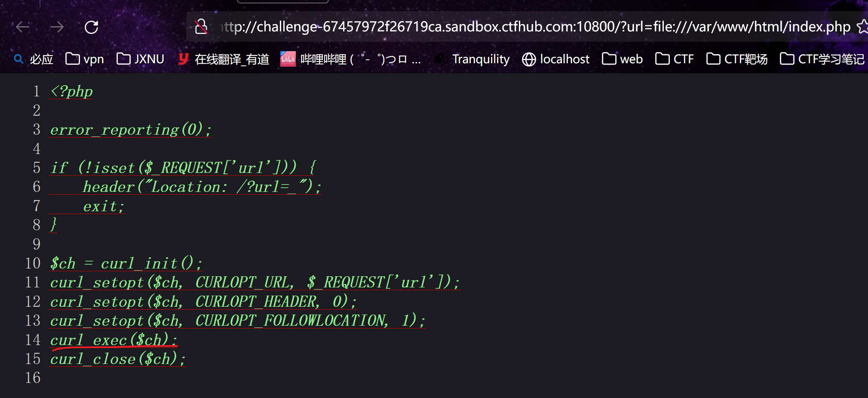The height and width of the screenshot is (398, 868).
Task: Open the 在线翻译_有道 bookmark
Action: pyautogui.click(x=224, y=59)
